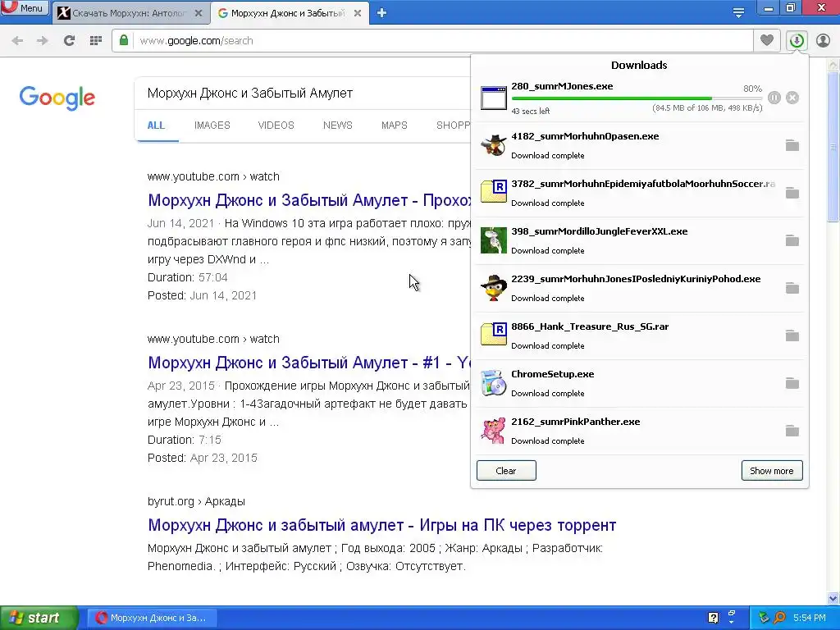Click the page vertical scrollbar thumb
The image size is (840, 630).
pyautogui.click(x=833, y=146)
